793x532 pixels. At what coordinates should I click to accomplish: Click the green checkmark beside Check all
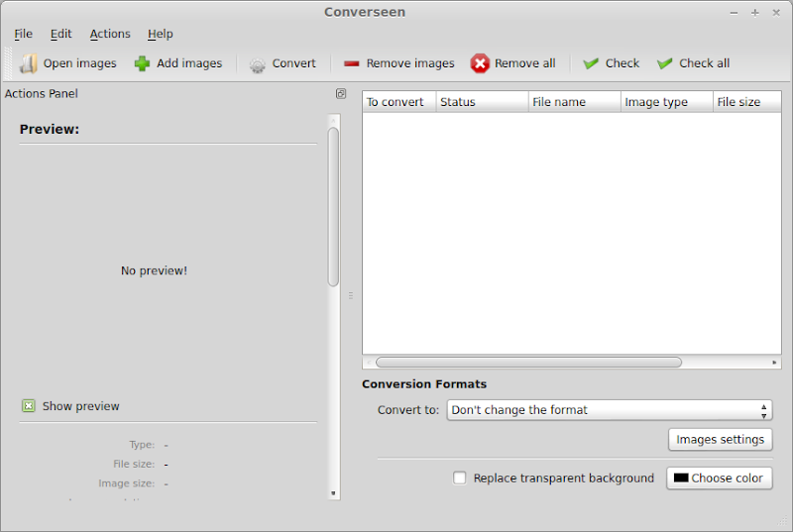click(x=664, y=63)
